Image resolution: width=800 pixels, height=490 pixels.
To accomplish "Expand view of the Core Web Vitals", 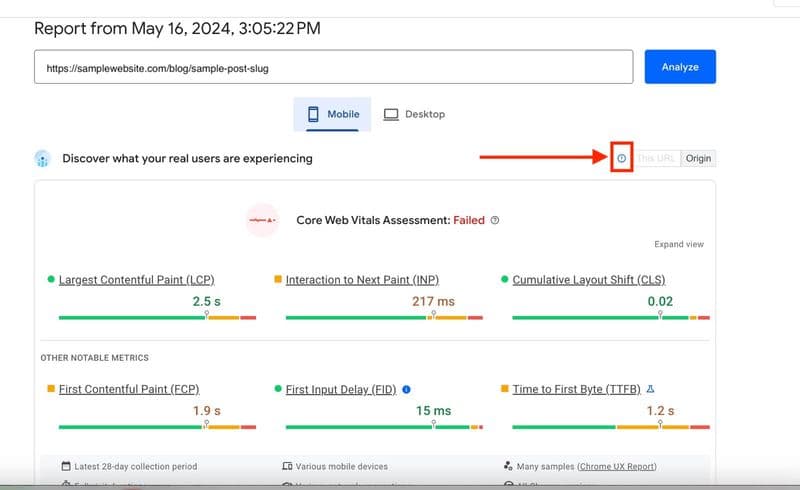I will (x=679, y=244).
